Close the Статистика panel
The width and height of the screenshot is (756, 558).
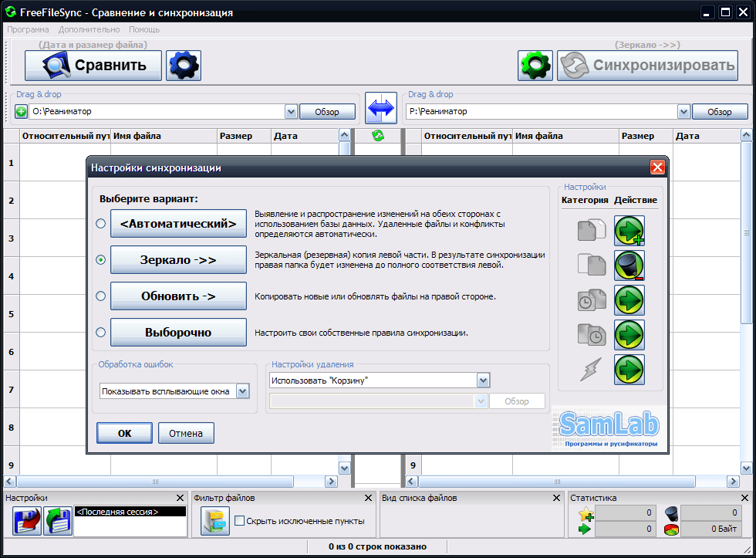(x=744, y=498)
